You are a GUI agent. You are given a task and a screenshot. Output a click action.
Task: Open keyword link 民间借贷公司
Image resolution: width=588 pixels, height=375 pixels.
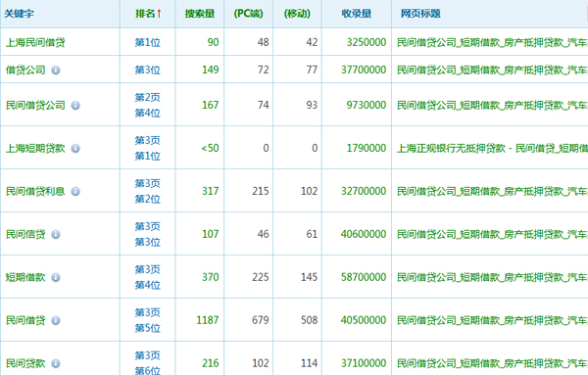pos(35,106)
